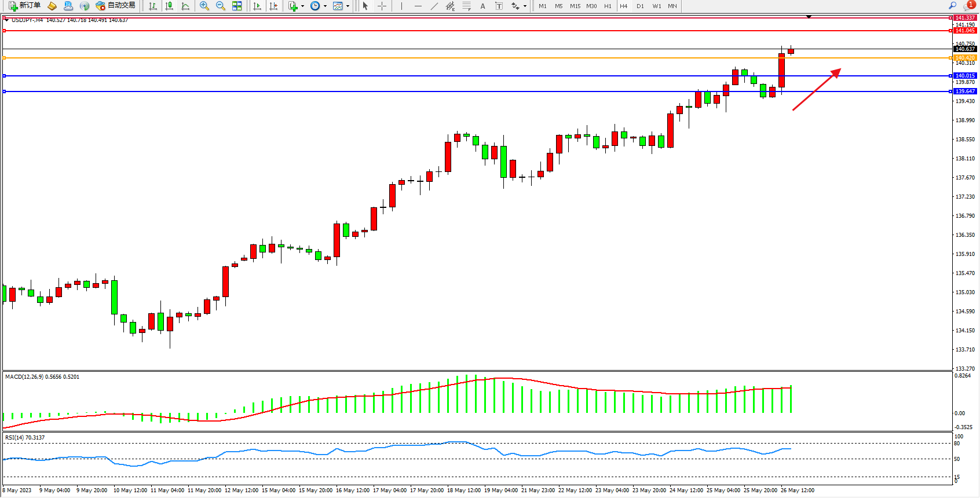Enable chart auto scroll
This screenshot has height=498, width=980.
[257, 6]
